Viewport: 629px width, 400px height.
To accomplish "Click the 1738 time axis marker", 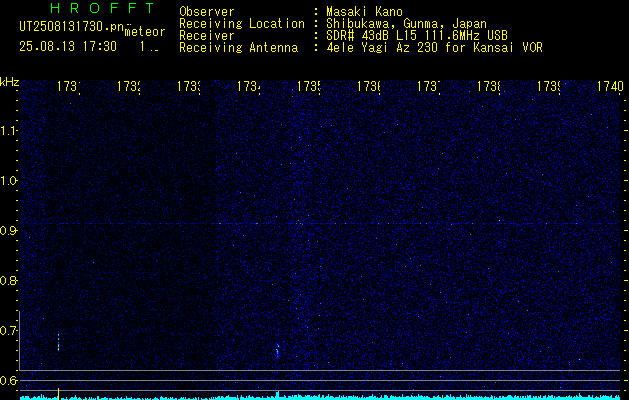I will [489, 86].
